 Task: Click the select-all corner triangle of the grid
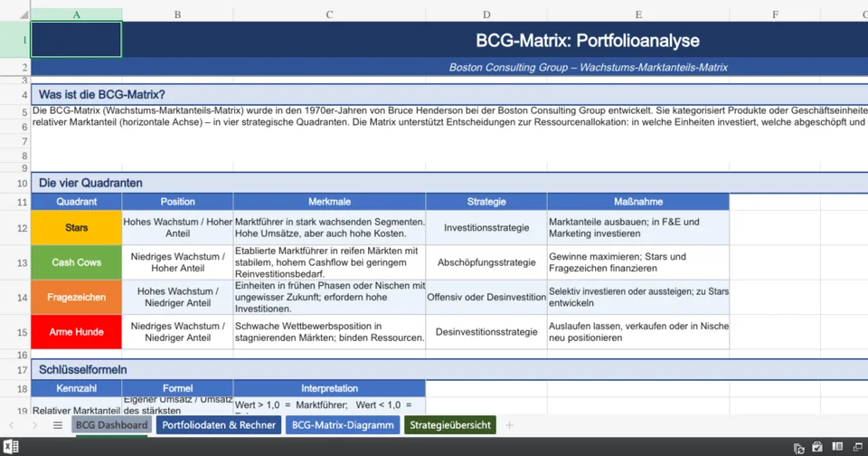[24, 15]
